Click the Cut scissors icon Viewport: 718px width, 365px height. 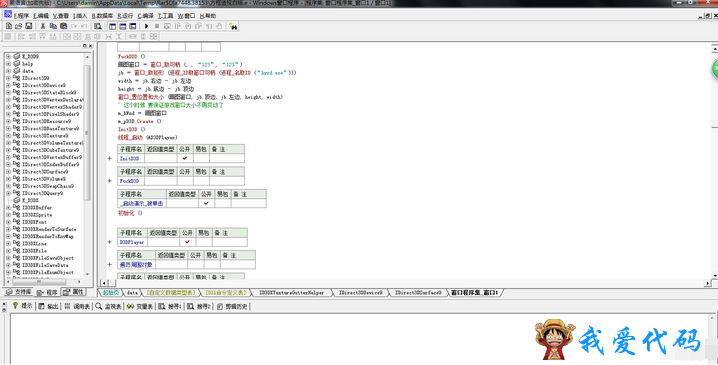tap(43, 26)
